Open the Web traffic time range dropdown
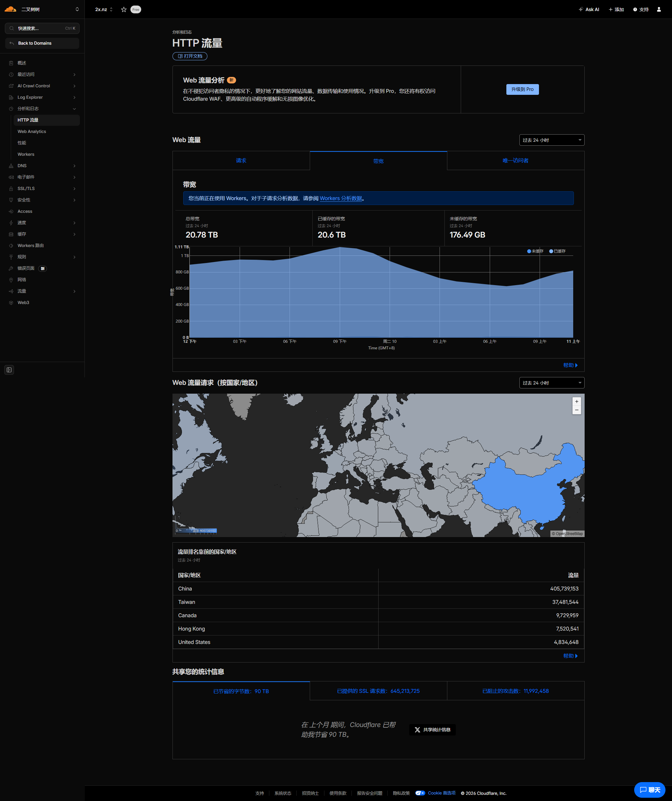This screenshot has height=801, width=672. coord(551,140)
